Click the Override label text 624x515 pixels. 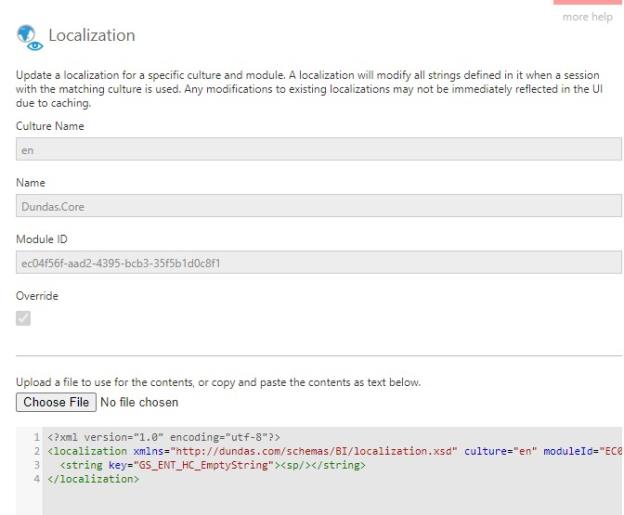pos(37,296)
